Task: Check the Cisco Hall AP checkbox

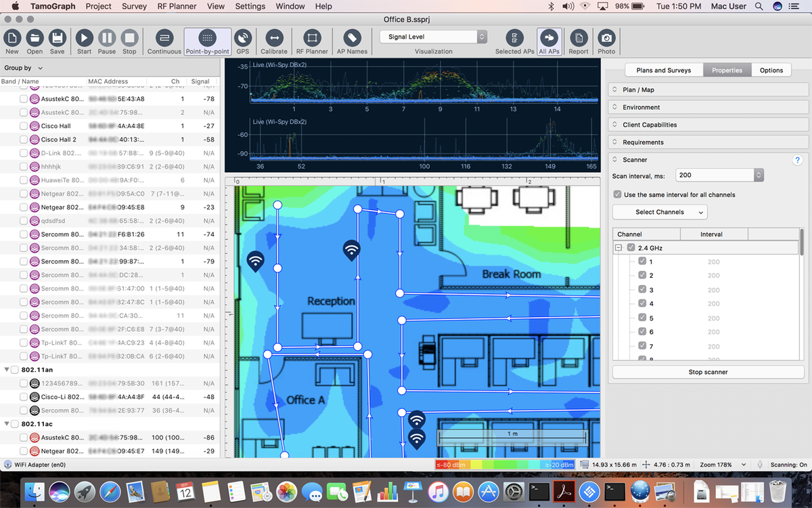Action: [24, 126]
